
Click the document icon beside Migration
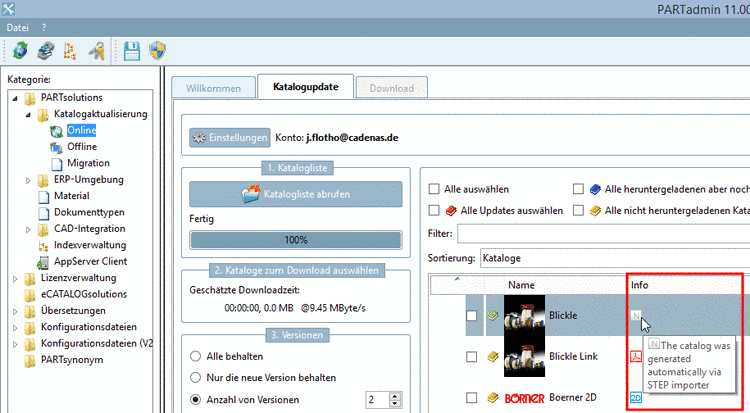(57, 164)
